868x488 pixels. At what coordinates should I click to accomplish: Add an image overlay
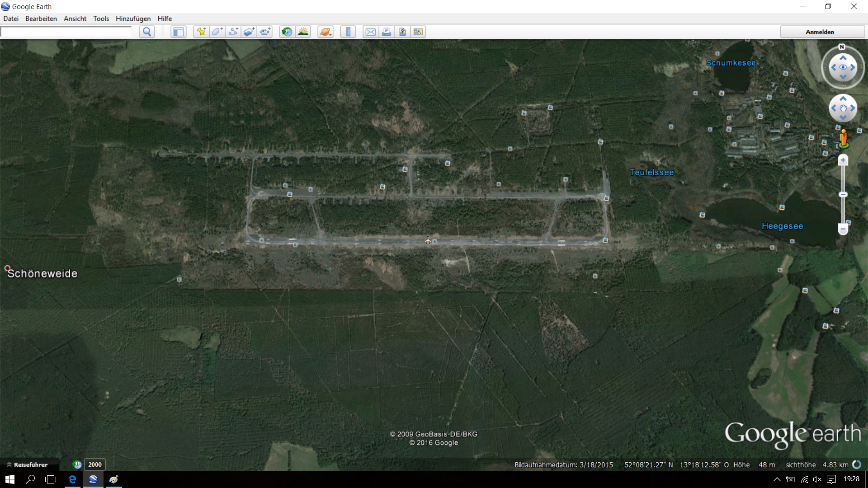point(249,32)
